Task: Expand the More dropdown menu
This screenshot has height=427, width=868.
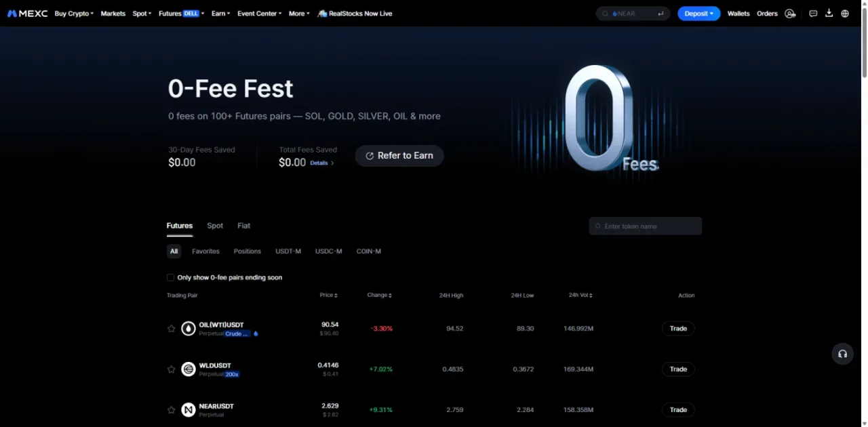Action: (299, 14)
